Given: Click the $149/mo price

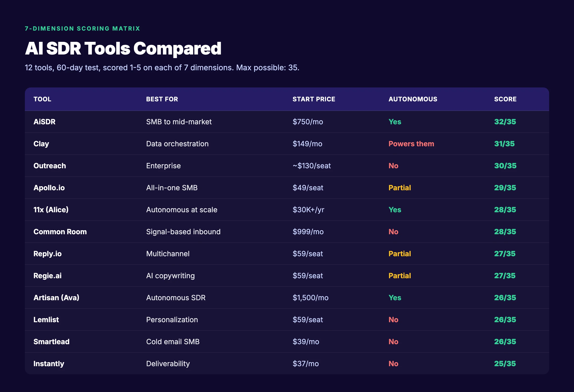Looking at the screenshot, I should pos(308,144).
